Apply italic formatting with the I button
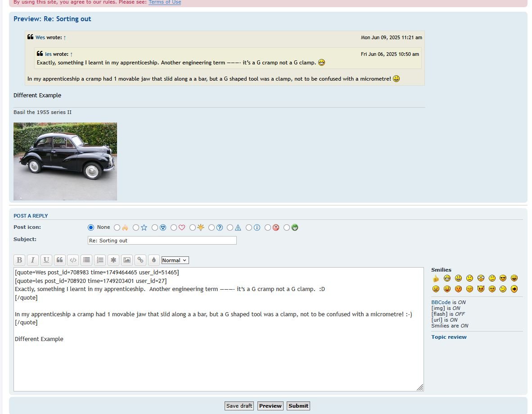This screenshot has width=532, height=414. pos(32,260)
